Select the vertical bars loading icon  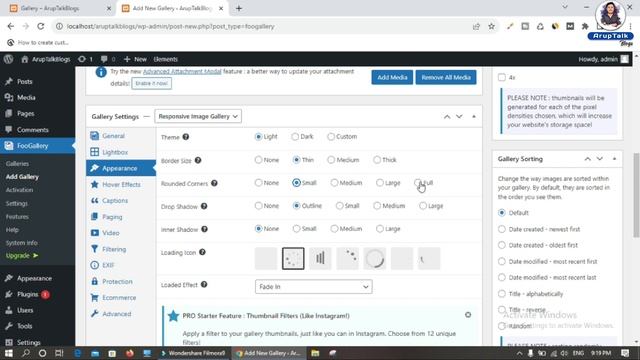[320, 258]
